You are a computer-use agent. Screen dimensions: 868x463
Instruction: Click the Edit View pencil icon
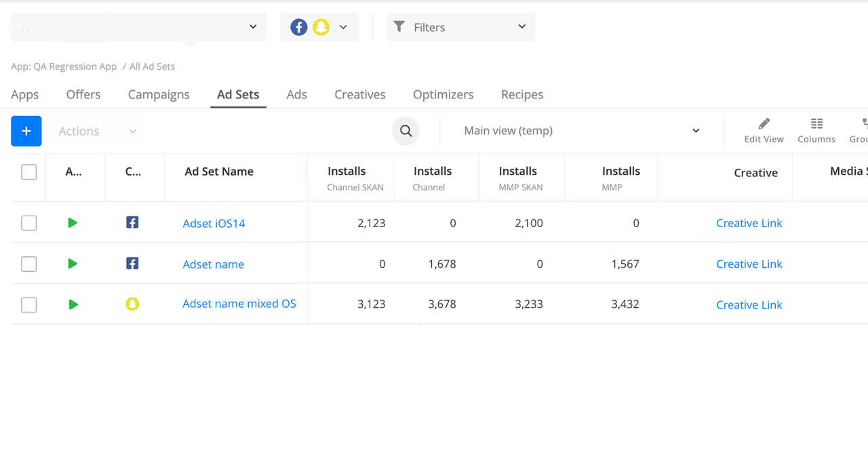point(764,124)
